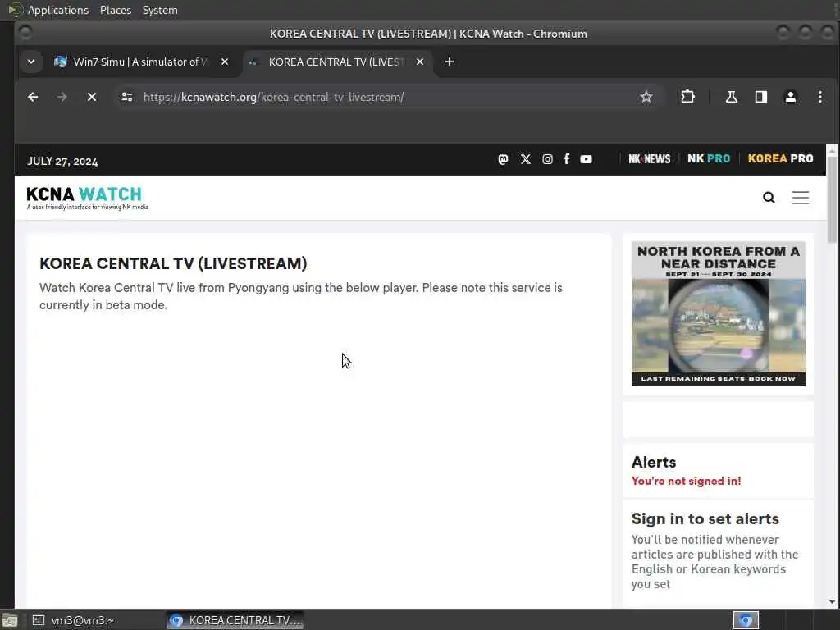Screen dimensions: 840x630
Task: Visit the NK NEWS link
Action: 650,159
